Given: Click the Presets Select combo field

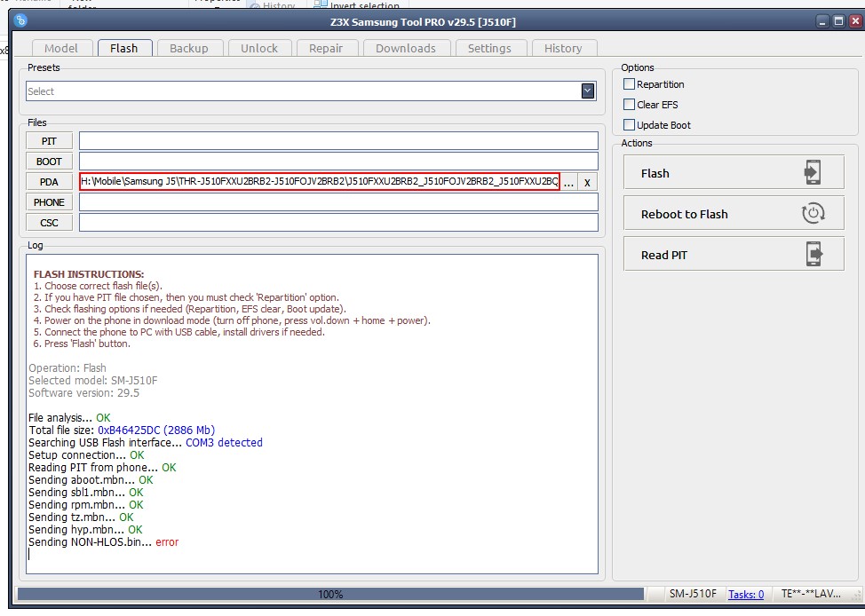Looking at the screenshot, I should click(x=311, y=91).
